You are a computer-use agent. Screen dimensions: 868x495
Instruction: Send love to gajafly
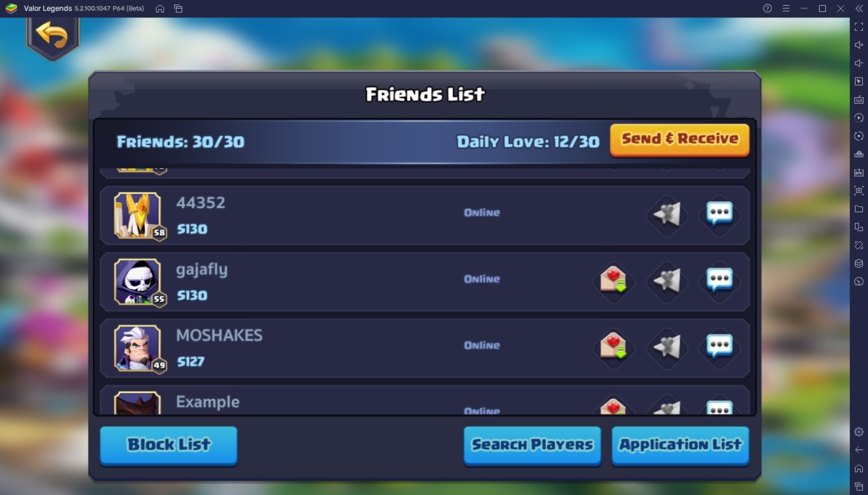click(667, 280)
